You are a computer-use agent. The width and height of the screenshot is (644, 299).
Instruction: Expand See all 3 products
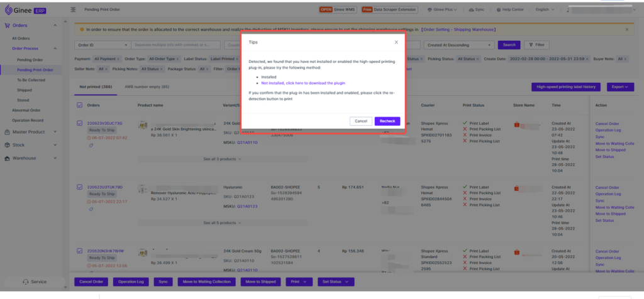(x=222, y=159)
